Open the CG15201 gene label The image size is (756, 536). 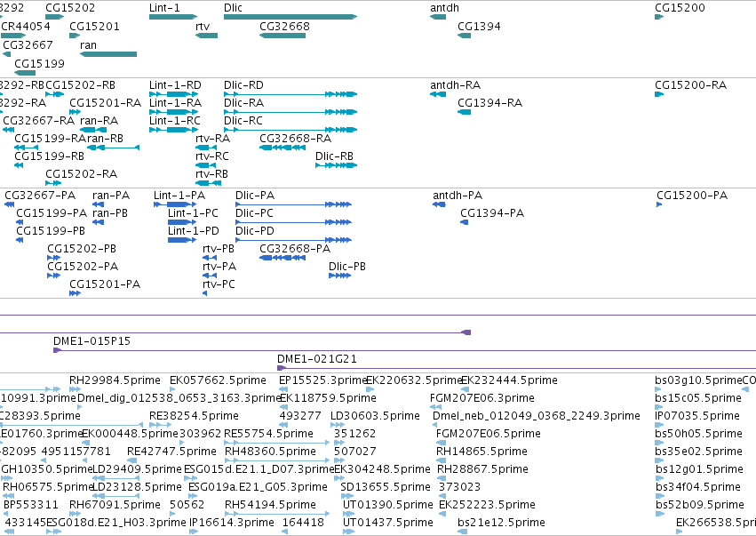(x=94, y=26)
